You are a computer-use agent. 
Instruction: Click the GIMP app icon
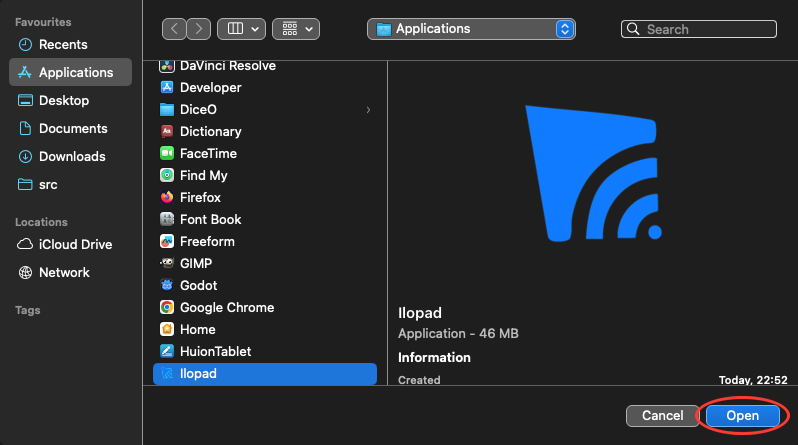167,263
